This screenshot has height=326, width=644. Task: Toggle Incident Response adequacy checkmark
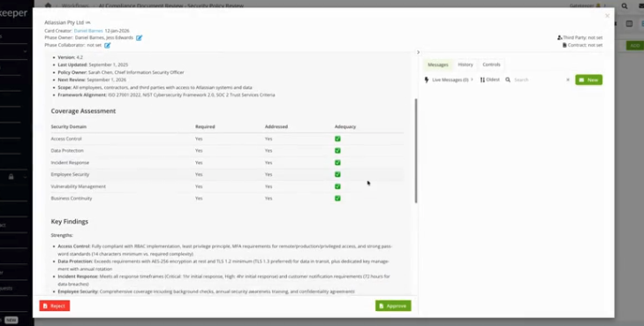click(x=337, y=163)
